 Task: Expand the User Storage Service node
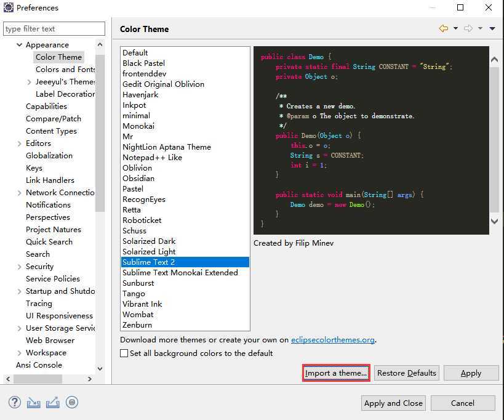[x=20, y=328]
